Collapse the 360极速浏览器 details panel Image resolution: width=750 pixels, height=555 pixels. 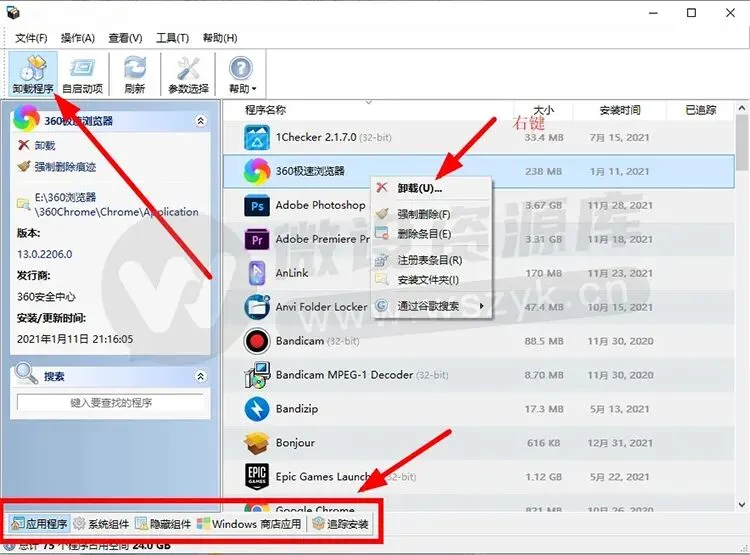point(201,121)
